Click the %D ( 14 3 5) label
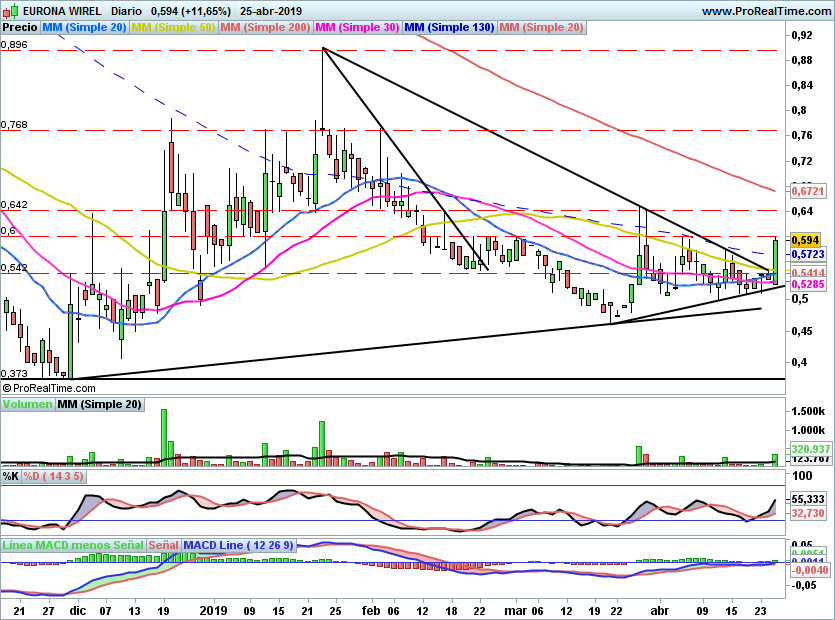 coord(53,476)
